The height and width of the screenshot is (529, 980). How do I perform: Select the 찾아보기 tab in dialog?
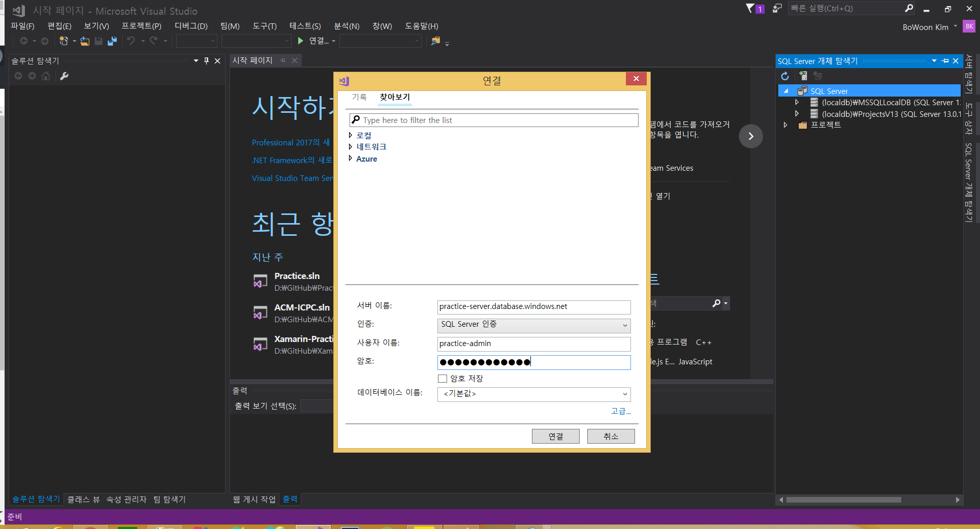tap(395, 97)
